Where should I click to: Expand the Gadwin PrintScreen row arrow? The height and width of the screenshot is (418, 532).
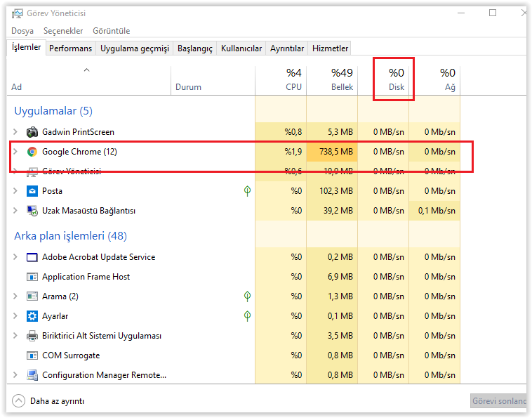pyautogui.click(x=15, y=132)
